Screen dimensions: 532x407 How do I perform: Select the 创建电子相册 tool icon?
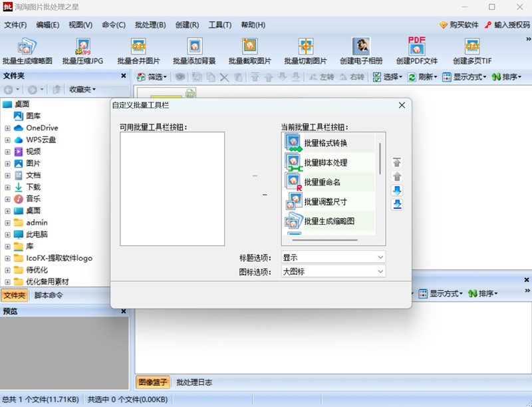tap(361, 51)
